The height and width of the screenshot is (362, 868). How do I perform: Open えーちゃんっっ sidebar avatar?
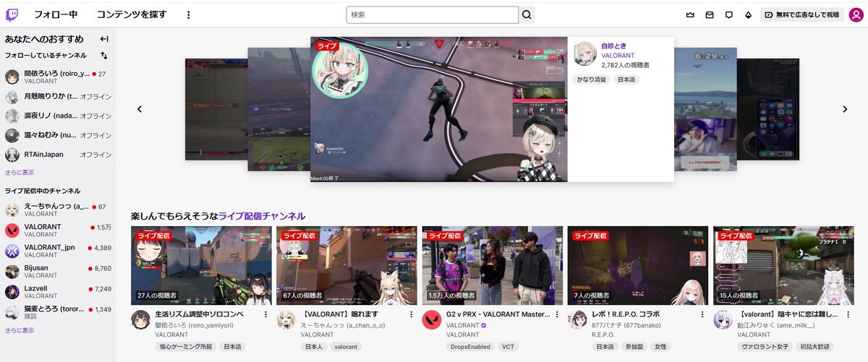[12, 210]
